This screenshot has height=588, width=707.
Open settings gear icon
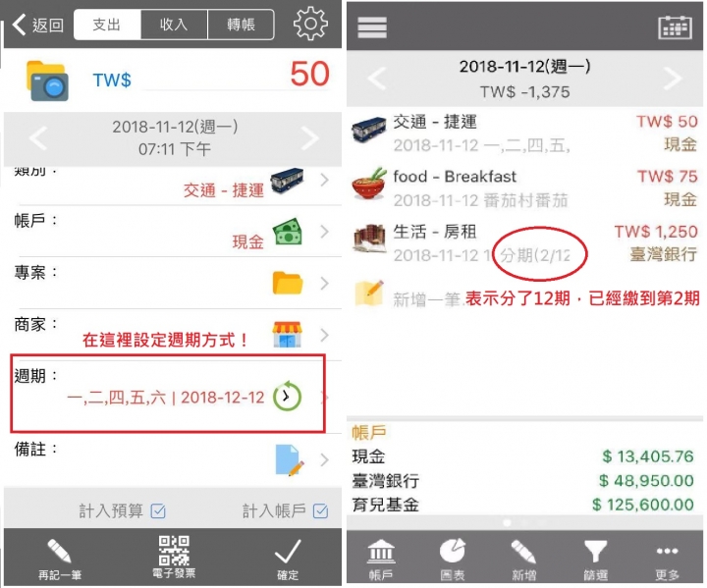[310, 23]
